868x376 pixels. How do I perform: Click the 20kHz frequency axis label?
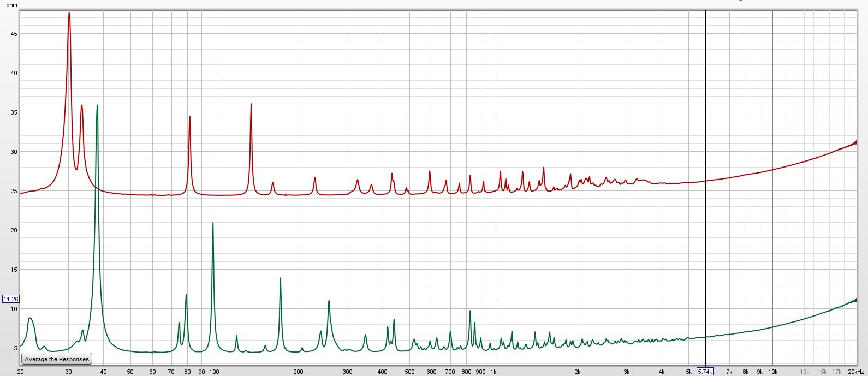[855, 372]
